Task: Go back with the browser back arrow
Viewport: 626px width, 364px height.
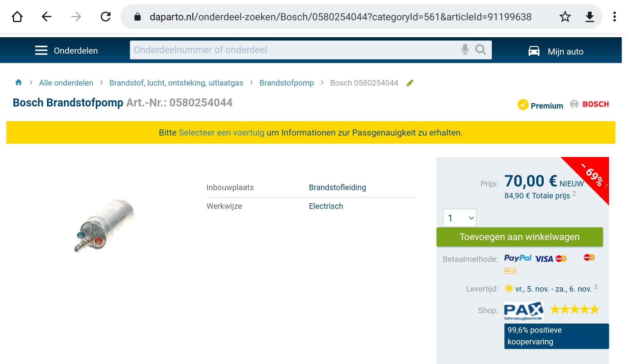Action: point(46,17)
